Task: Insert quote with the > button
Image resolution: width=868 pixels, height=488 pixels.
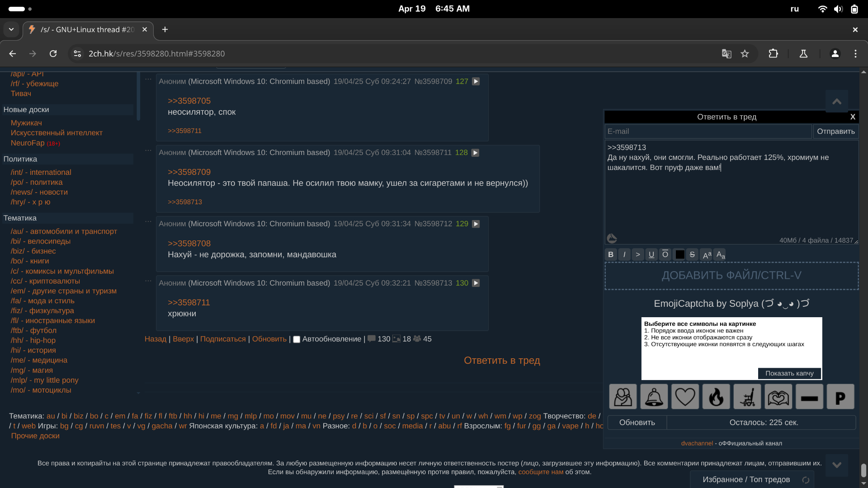Action: 638,254
